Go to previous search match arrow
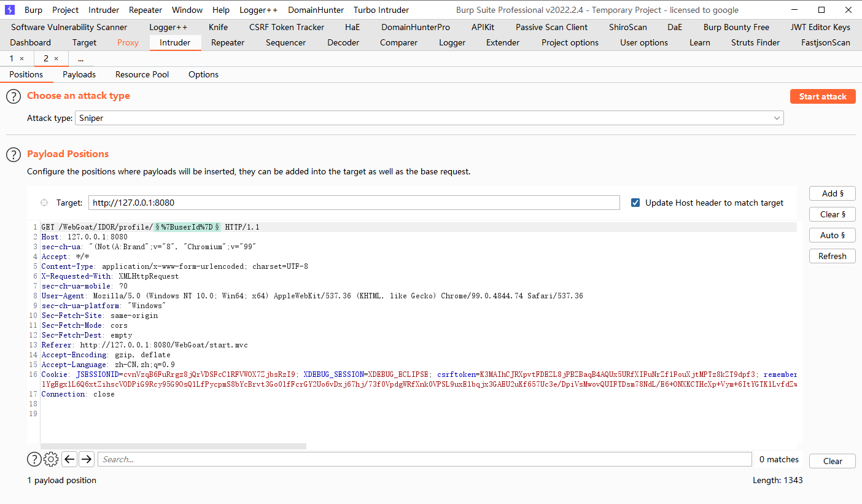Image resolution: width=862 pixels, height=504 pixels. point(69,459)
